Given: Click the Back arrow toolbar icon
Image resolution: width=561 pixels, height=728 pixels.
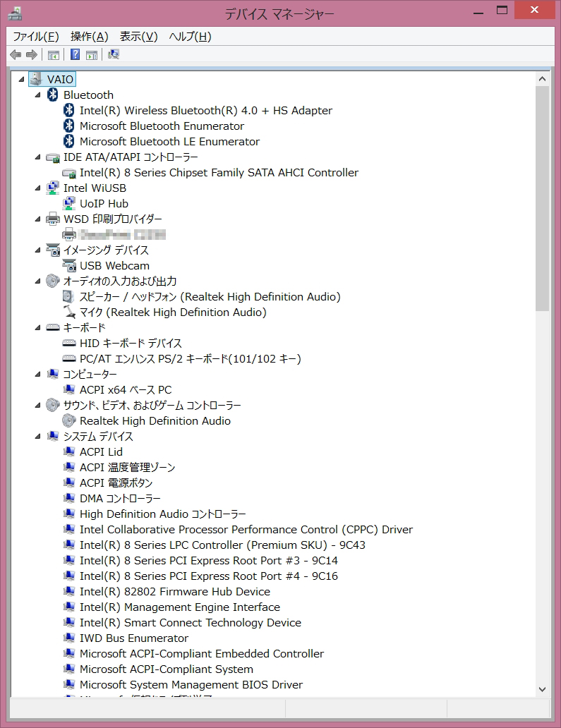Looking at the screenshot, I should tap(16, 55).
